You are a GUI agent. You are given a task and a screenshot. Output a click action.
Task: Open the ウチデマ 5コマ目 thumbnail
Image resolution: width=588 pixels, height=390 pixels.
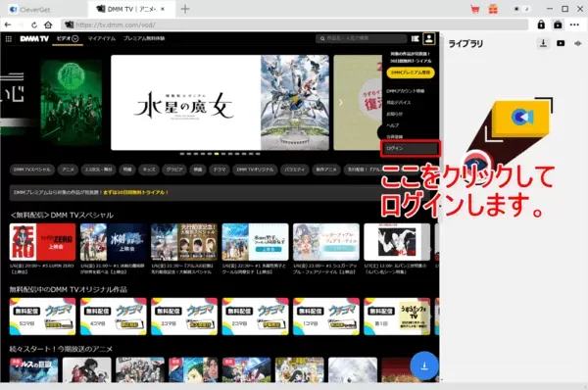tap(42, 317)
